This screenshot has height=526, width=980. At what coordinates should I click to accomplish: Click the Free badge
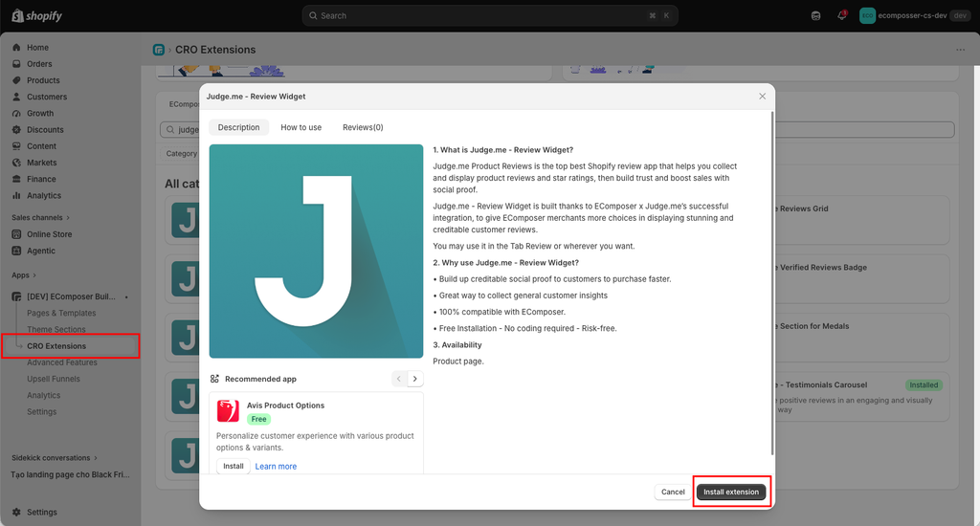point(258,419)
